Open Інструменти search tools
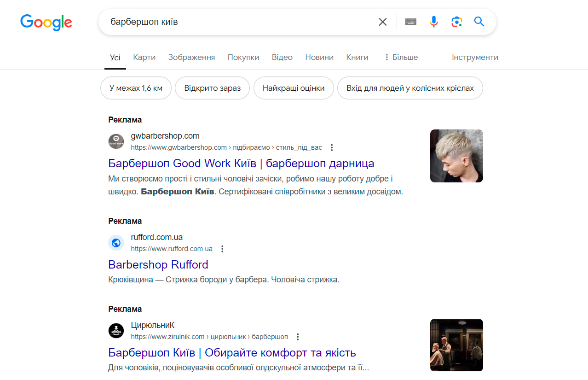Viewport: 588px width, 380px height. (475, 57)
